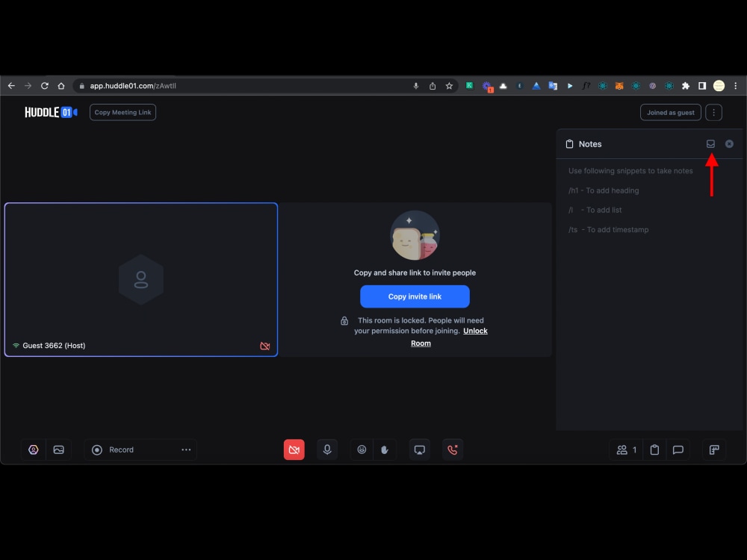747x560 pixels.
Task: Click the Notes inbox icon
Action: [710, 144]
